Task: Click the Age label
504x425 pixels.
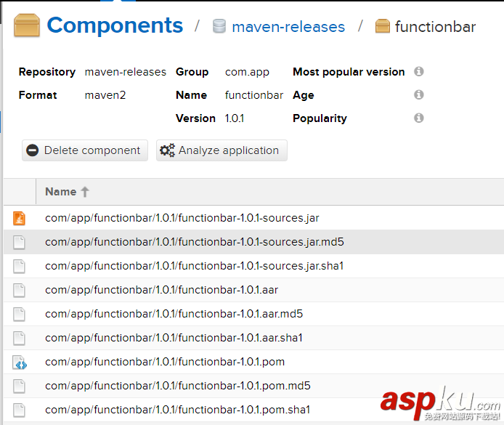Action: [304, 95]
